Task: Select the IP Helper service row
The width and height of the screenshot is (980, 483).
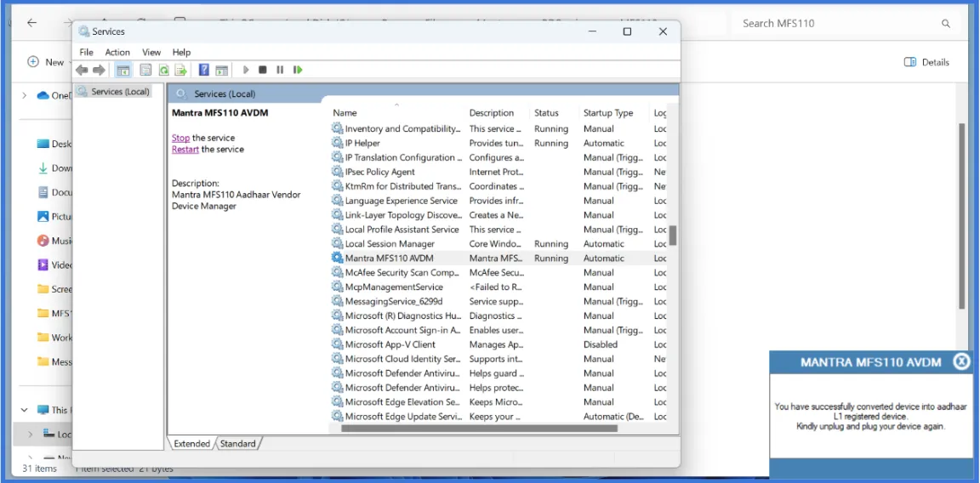Action: [x=499, y=143]
